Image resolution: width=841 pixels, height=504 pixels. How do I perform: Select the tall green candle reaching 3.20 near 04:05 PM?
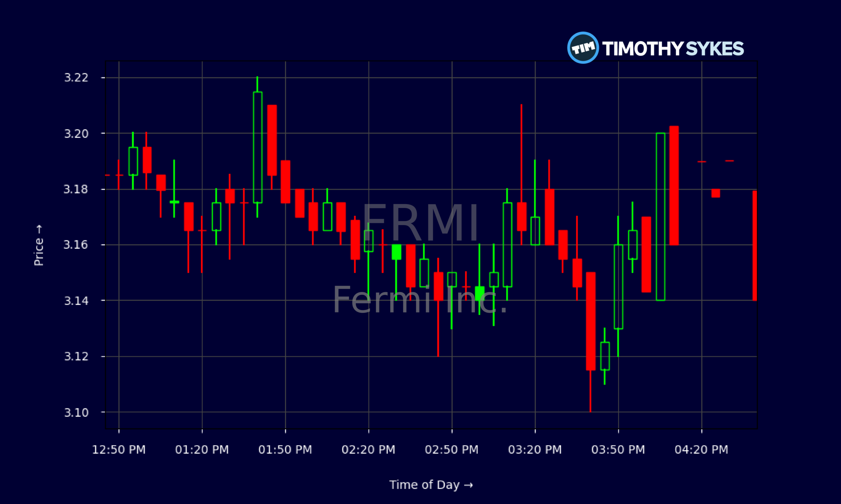(x=661, y=217)
